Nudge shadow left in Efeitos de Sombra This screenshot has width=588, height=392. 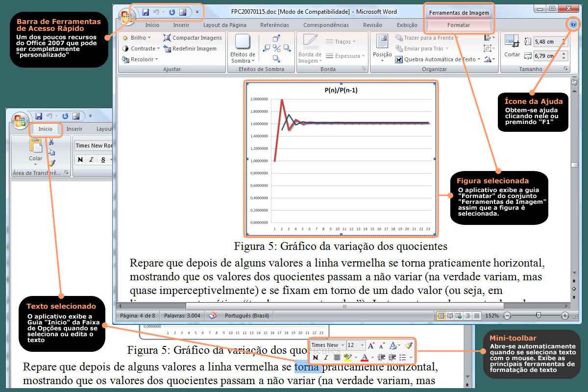pos(267,48)
